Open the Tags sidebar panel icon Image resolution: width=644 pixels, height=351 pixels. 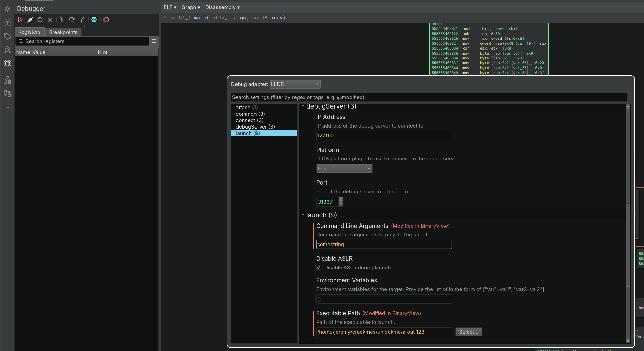pyautogui.click(x=7, y=36)
